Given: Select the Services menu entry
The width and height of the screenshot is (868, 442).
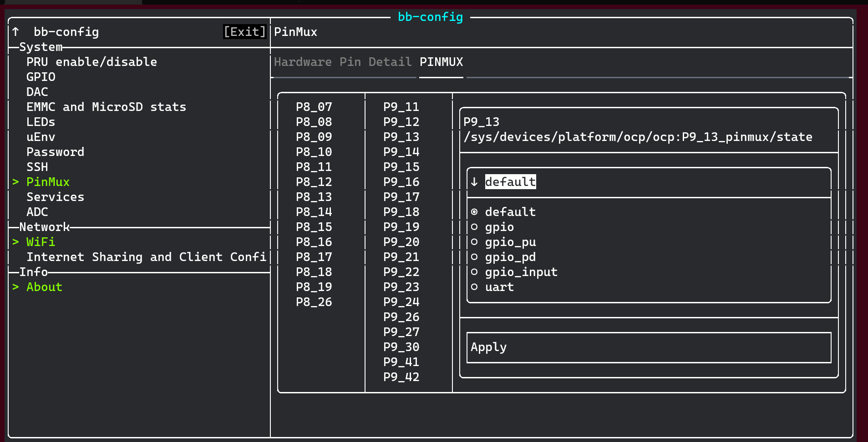Looking at the screenshot, I should (55, 196).
